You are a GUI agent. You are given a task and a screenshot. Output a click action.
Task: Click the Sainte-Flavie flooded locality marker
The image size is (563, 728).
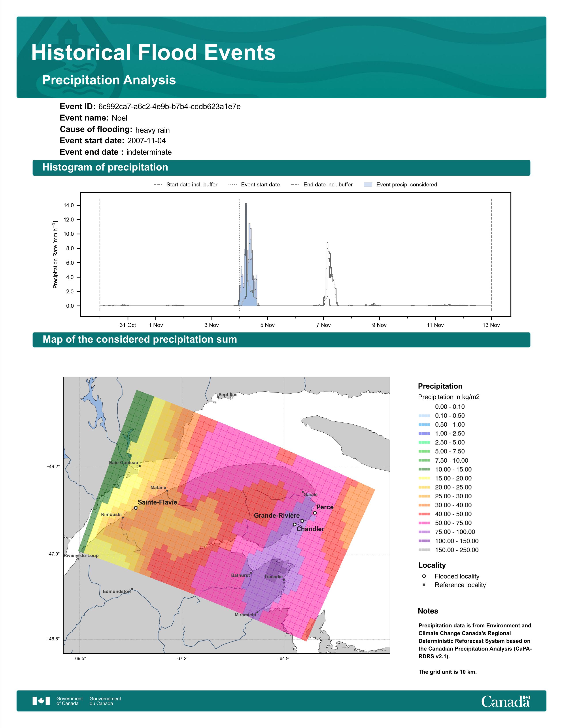click(x=136, y=508)
